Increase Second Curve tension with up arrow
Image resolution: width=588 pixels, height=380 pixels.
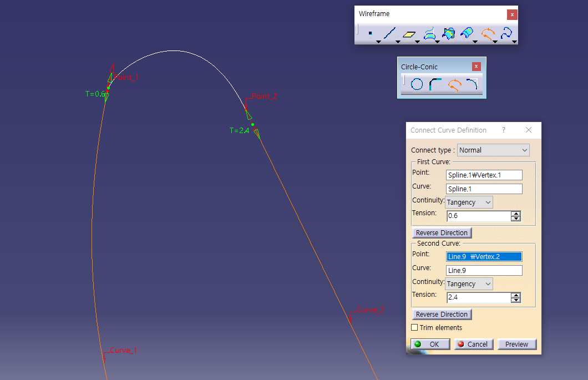pos(516,295)
